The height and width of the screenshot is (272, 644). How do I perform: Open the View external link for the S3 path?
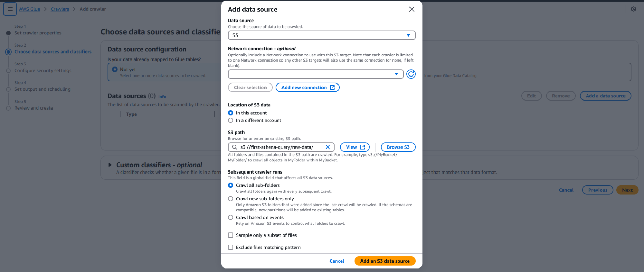[355, 147]
